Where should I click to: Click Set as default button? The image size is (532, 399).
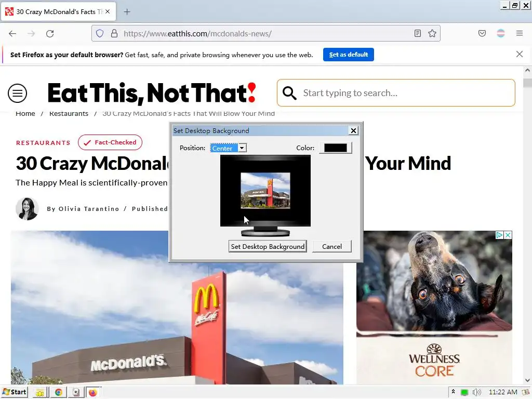click(x=349, y=55)
